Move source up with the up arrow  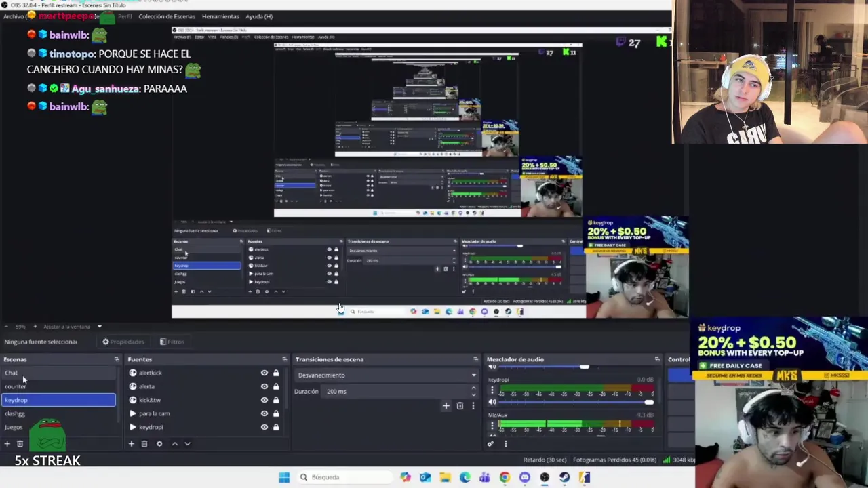pos(174,444)
